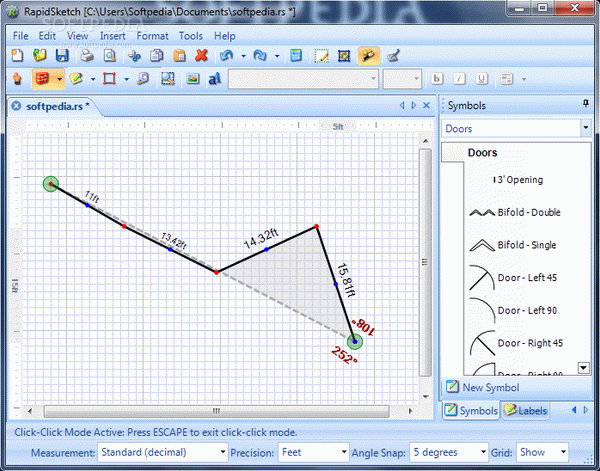Image resolution: width=600 pixels, height=471 pixels.
Task: Select the text tool icon
Action: (x=215, y=79)
